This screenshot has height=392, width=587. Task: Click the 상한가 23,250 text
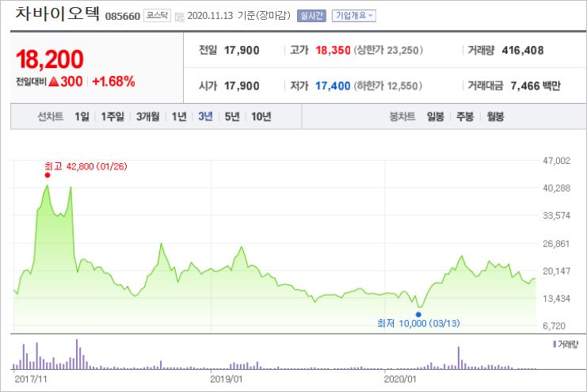point(388,50)
